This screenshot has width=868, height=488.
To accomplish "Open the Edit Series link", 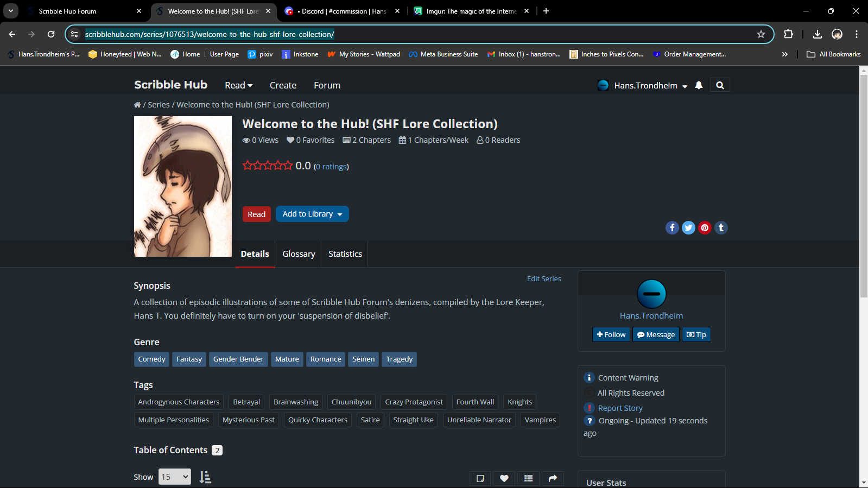I will [544, 278].
